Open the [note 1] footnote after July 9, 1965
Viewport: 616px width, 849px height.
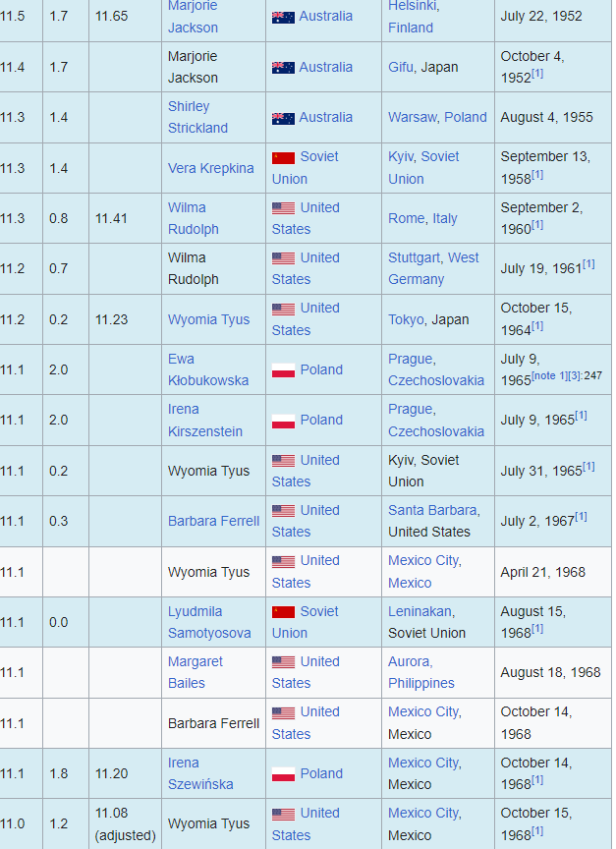[x=548, y=375]
